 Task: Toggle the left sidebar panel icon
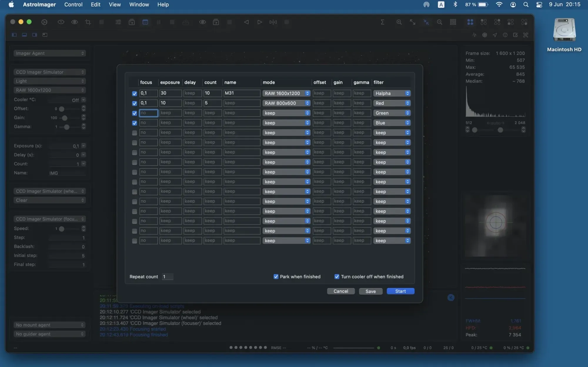[x=14, y=35]
